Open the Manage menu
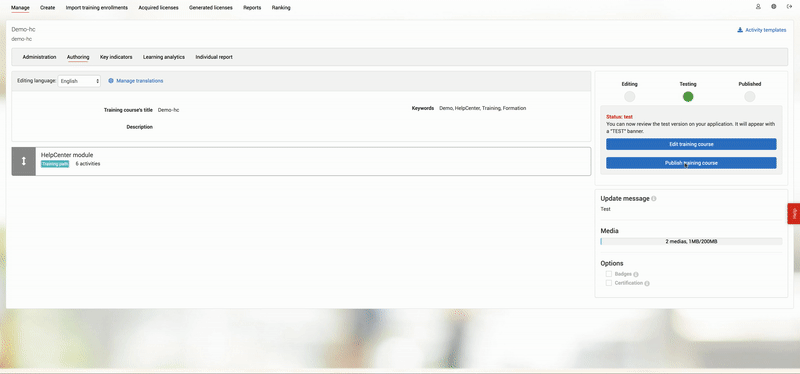 (20, 8)
